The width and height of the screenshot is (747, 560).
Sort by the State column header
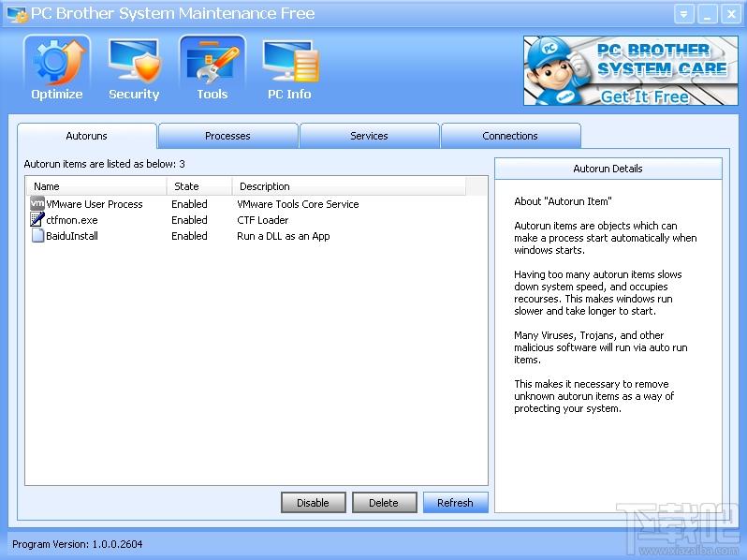199,186
